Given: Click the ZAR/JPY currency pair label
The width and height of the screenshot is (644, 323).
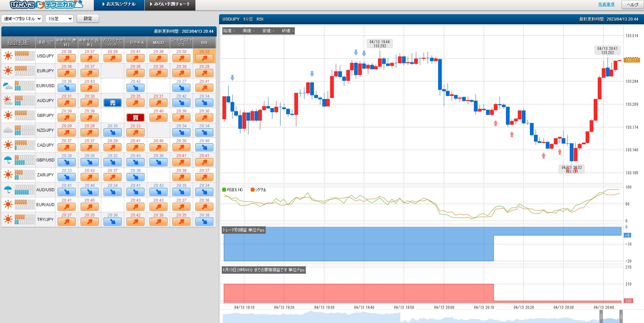Looking at the screenshot, I should point(46,175).
